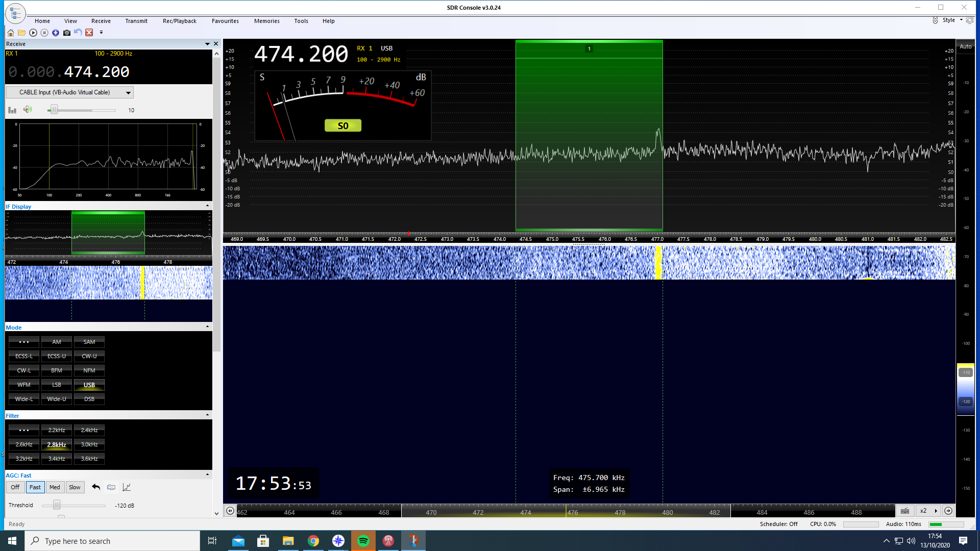Open the audio equalizer bars icon
The image size is (980, 551).
(12, 110)
